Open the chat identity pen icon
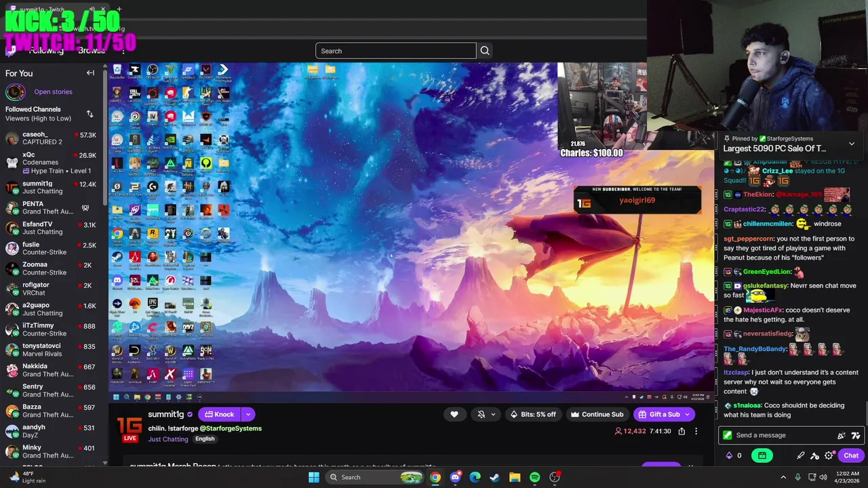The width and height of the screenshot is (868, 488). click(x=801, y=455)
